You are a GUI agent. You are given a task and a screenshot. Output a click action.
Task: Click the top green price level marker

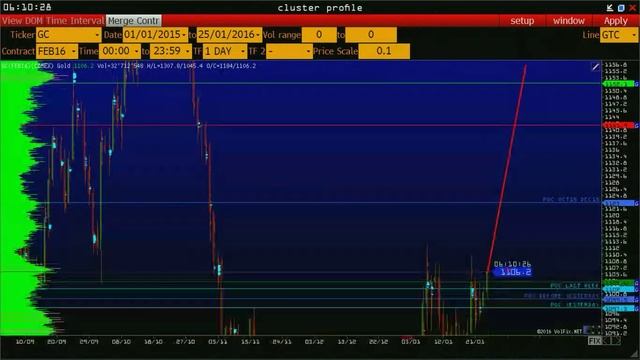620,84
